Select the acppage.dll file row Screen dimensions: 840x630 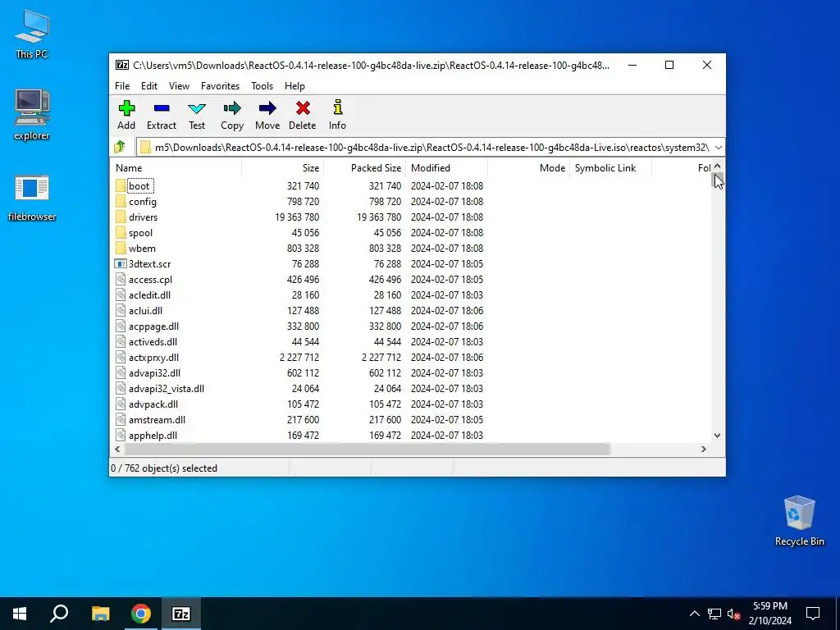pos(299,326)
